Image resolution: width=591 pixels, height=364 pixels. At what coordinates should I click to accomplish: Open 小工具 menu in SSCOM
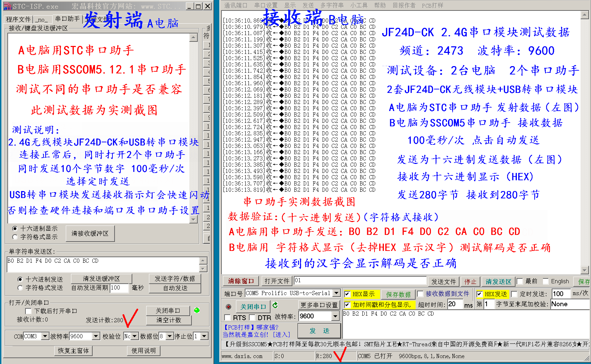359,6
